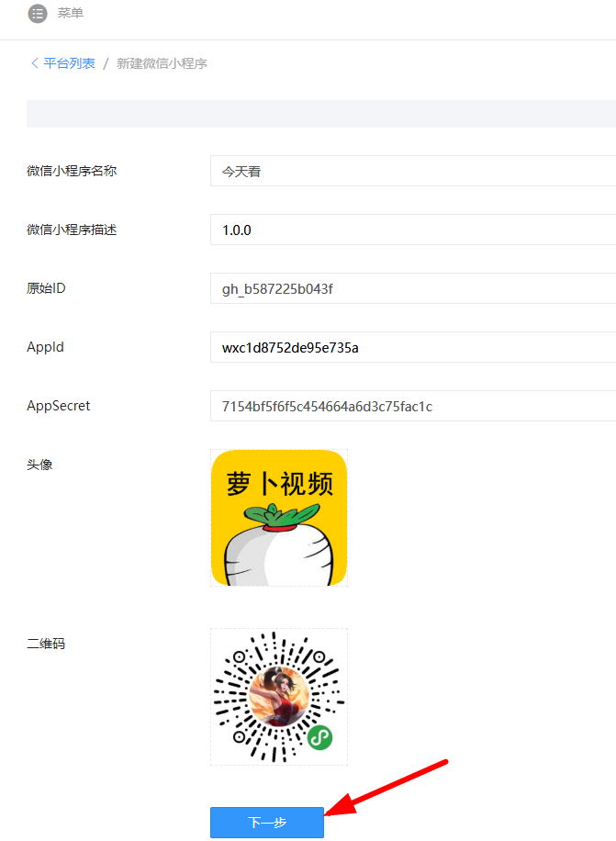Click the AppId input field

(413, 347)
